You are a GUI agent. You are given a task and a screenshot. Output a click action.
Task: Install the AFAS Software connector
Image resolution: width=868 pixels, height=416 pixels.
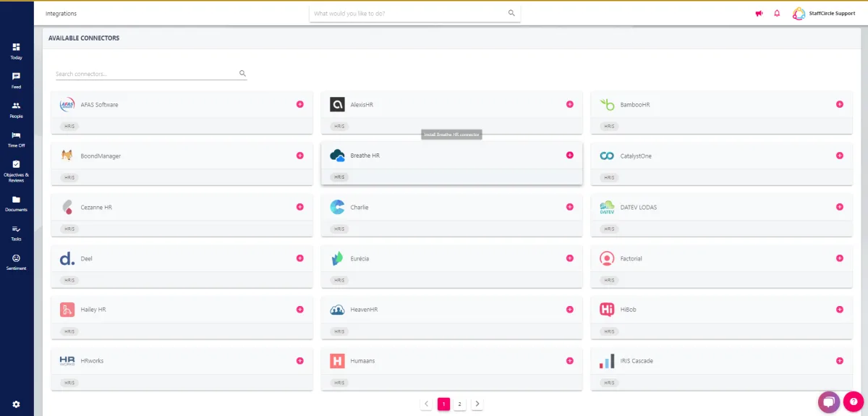tap(299, 104)
